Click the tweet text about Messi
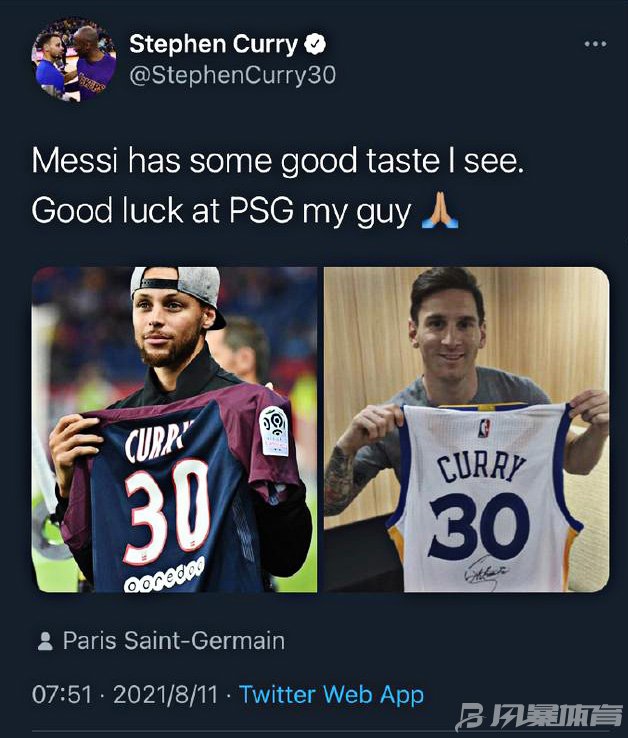The height and width of the screenshot is (738, 628). [278, 185]
